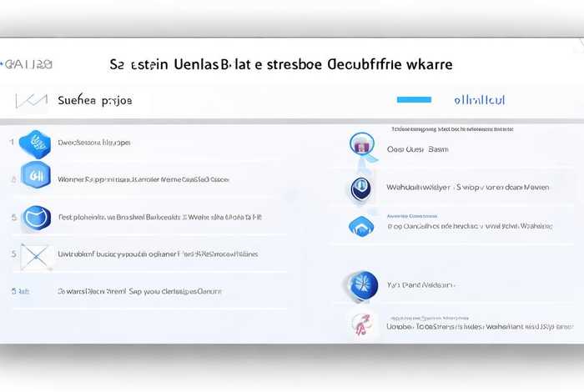Click the blue snowflake circle icon
This screenshot has height=392, width=584.
(362, 285)
